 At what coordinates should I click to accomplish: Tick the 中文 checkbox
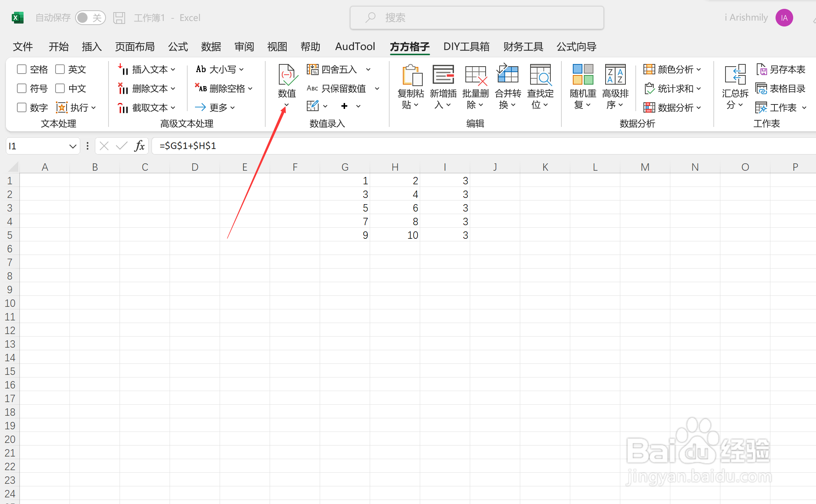coord(60,88)
